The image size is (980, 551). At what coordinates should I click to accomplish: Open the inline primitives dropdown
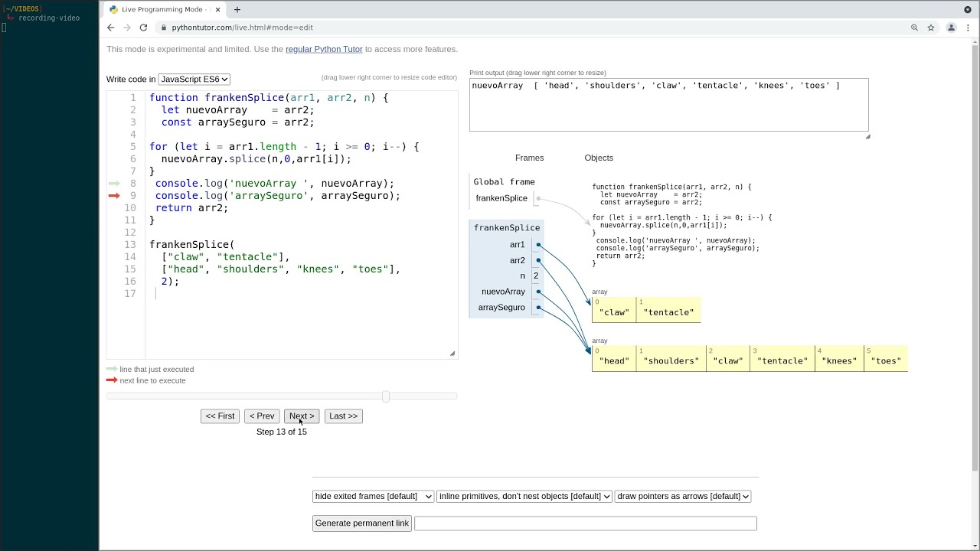524,496
